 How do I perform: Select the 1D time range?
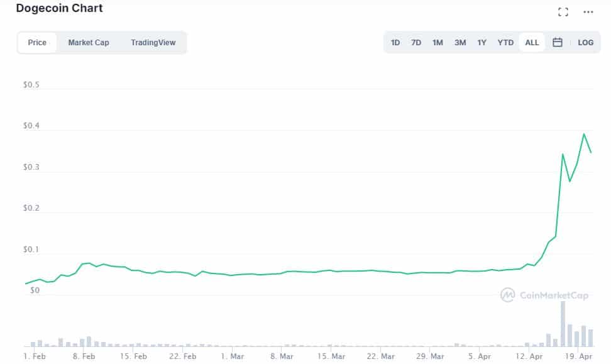point(395,43)
